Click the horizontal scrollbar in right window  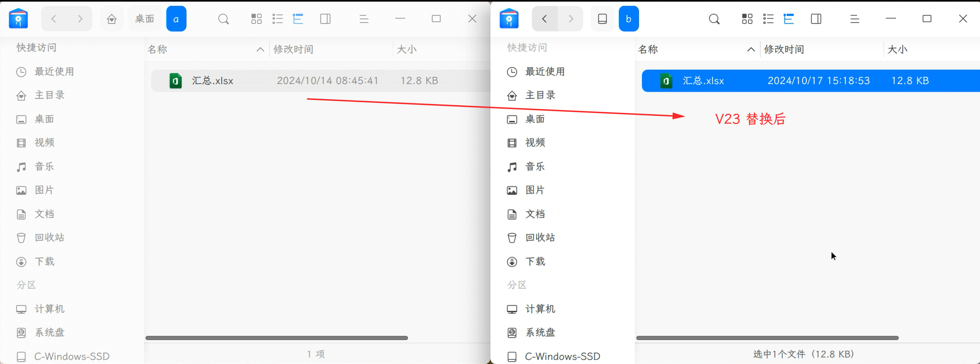coord(767,338)
